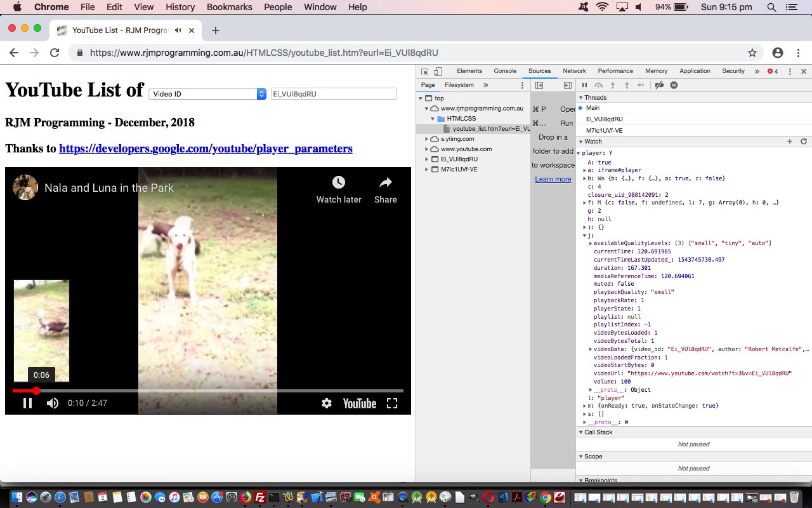
Task: Expand the www.youtube.com domain node
Action: tap(426, 149)
